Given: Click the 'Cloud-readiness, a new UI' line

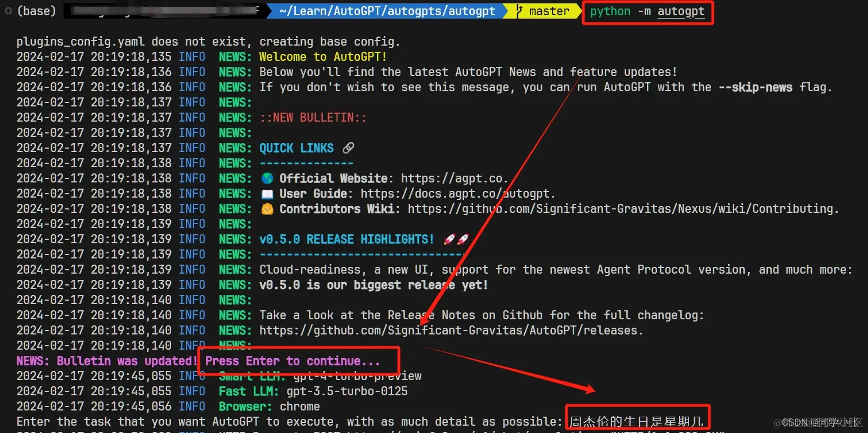Looking at the screenshot, I should [556, 270].
